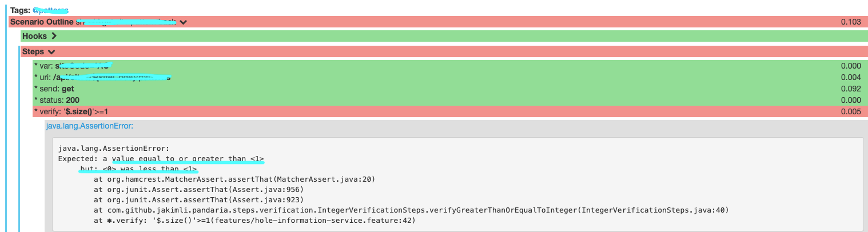
Task: Open the tag link beside Tags
Action: click(51, 10)
